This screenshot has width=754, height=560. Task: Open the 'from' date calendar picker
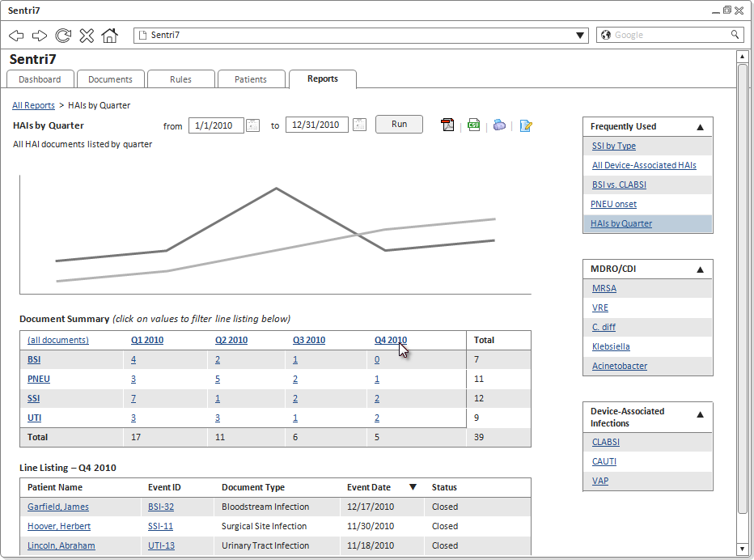point(252,125)
